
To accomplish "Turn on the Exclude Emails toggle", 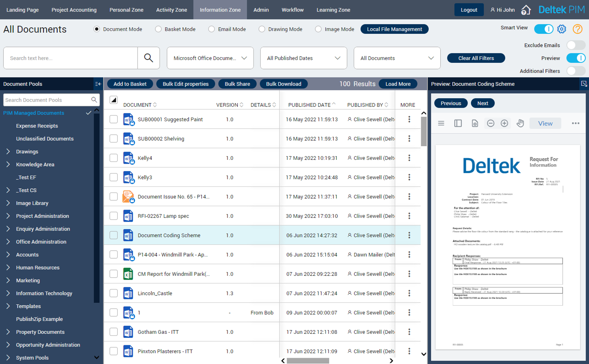I will tap(575, 45).
